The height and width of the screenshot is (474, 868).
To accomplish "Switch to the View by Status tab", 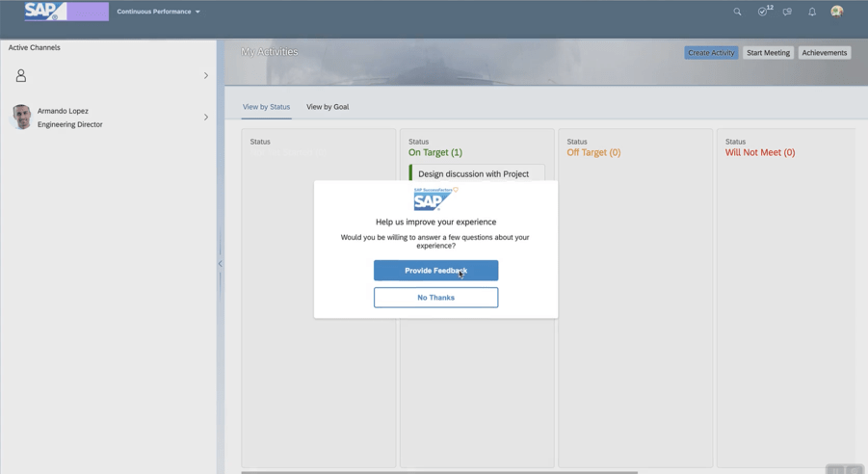I will point(266,107).
